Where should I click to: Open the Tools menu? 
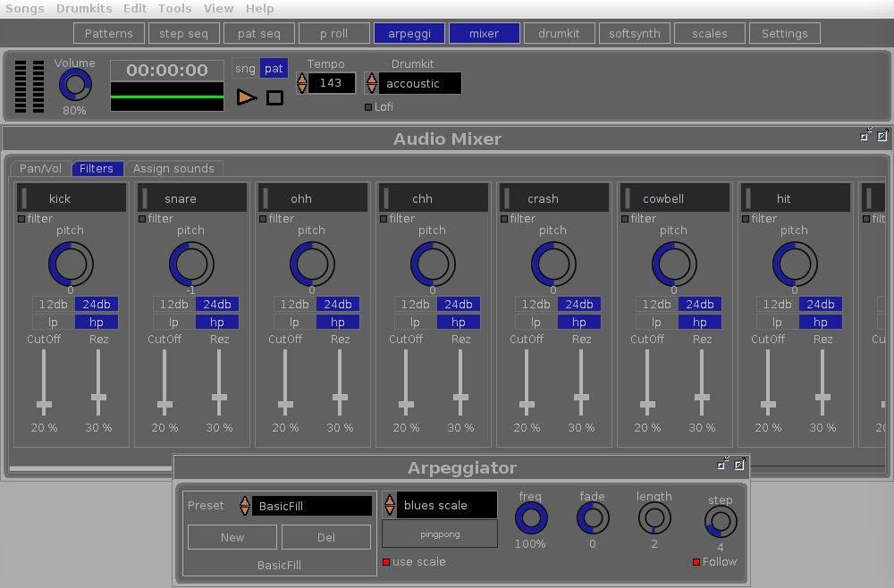(x=174, y=9)
